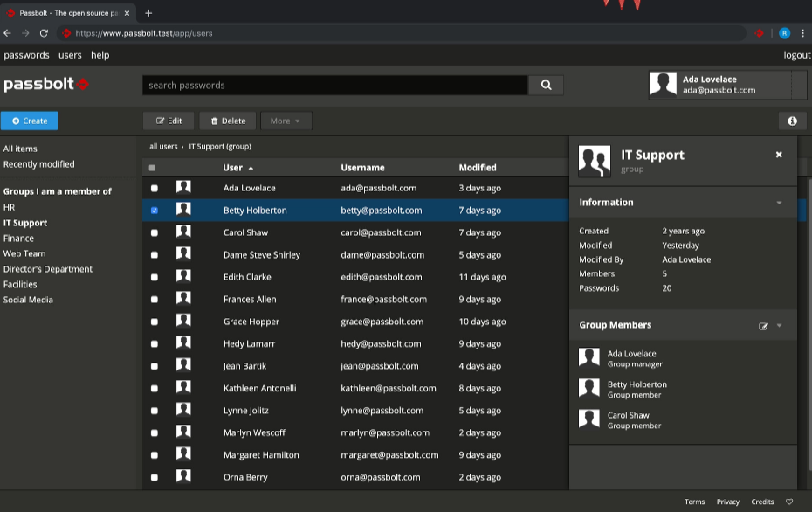
Task: Toggle the information sidebar icon
Action: 792,121
